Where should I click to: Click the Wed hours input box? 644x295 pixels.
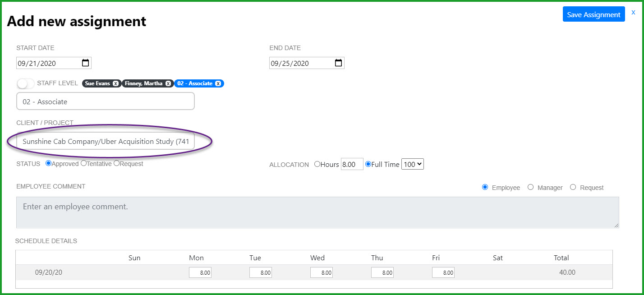coord(322,272)
